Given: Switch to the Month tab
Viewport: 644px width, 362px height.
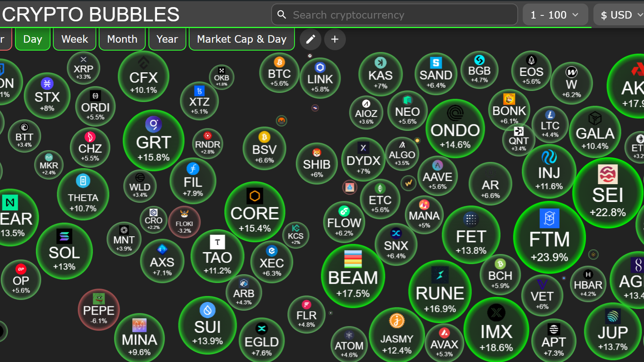Looking at the screenshot, I should click(x=122, y=39).
